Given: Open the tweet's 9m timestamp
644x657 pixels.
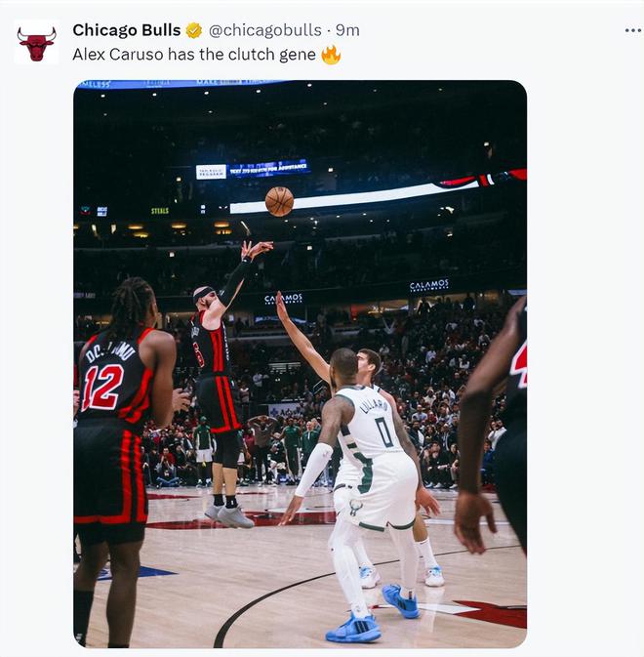Looking at the screenshot, I should [x=348, y=30].
